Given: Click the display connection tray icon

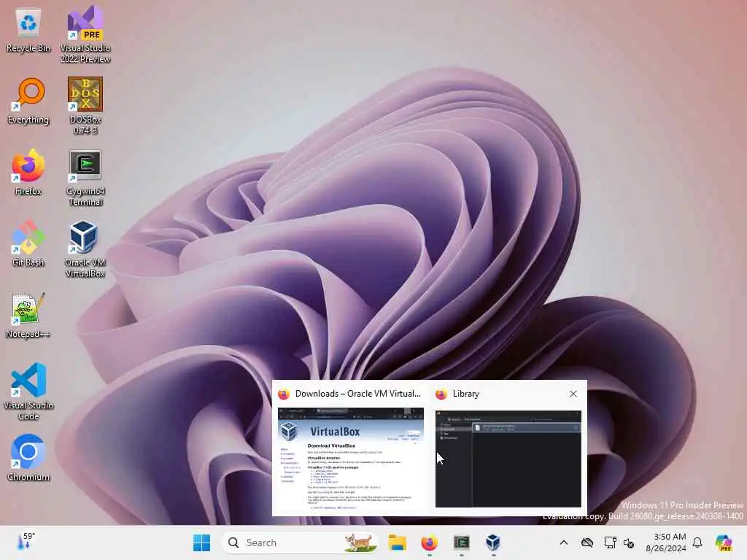Looking at the screenshot, I should [x=610, y=542].
